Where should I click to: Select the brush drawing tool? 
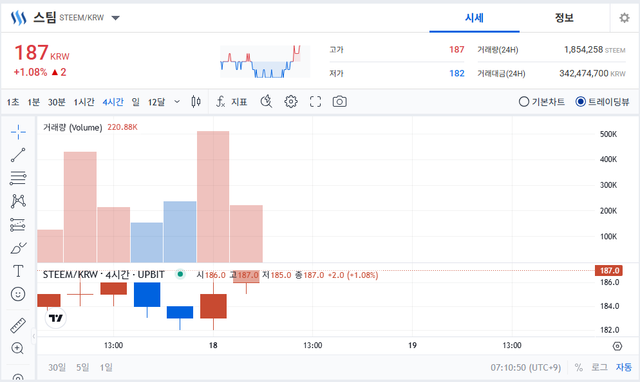point(18,248)
